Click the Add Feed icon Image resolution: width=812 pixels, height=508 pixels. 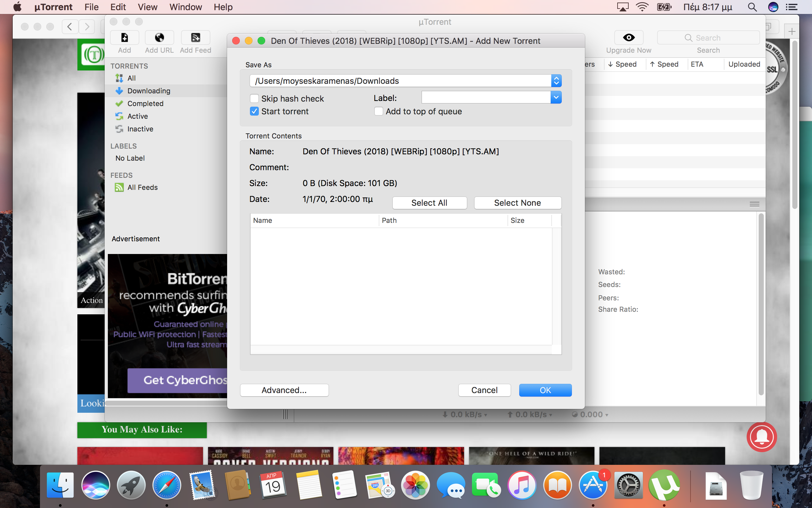click(x=196, y=37)
